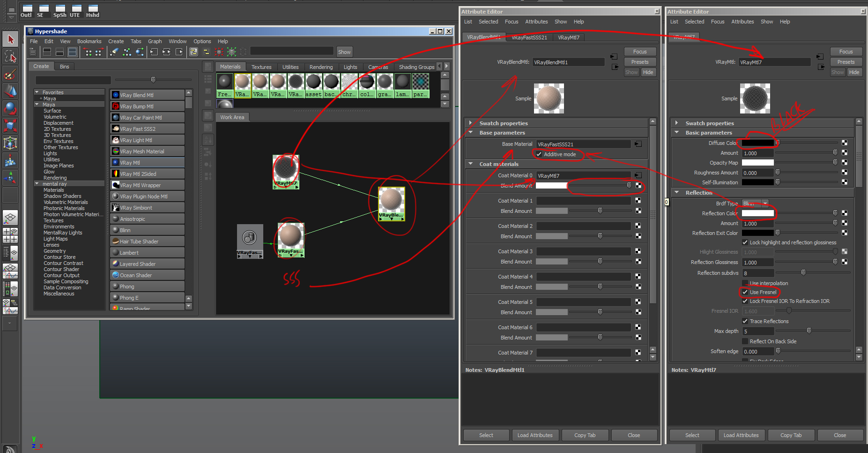This screenshot has width=868, height=453.
Task: Click the show top and bottom tabs icon
Action: [72, 52]
